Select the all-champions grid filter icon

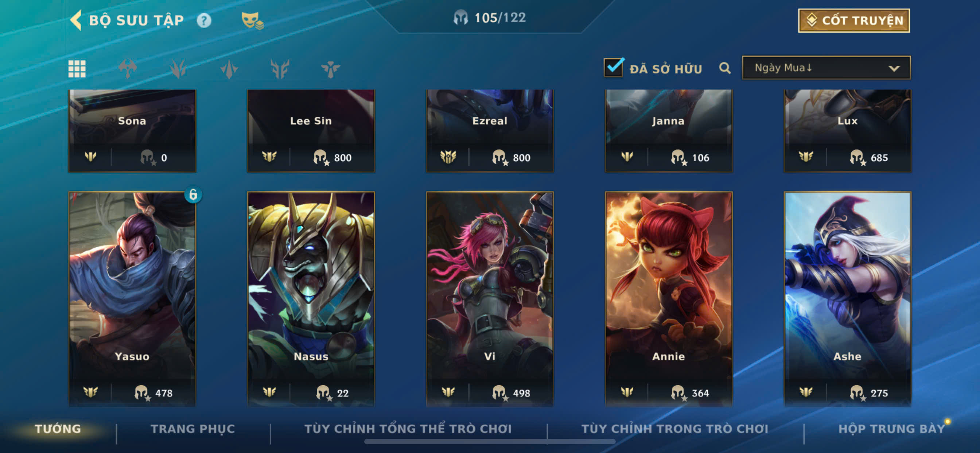point(77,69)
